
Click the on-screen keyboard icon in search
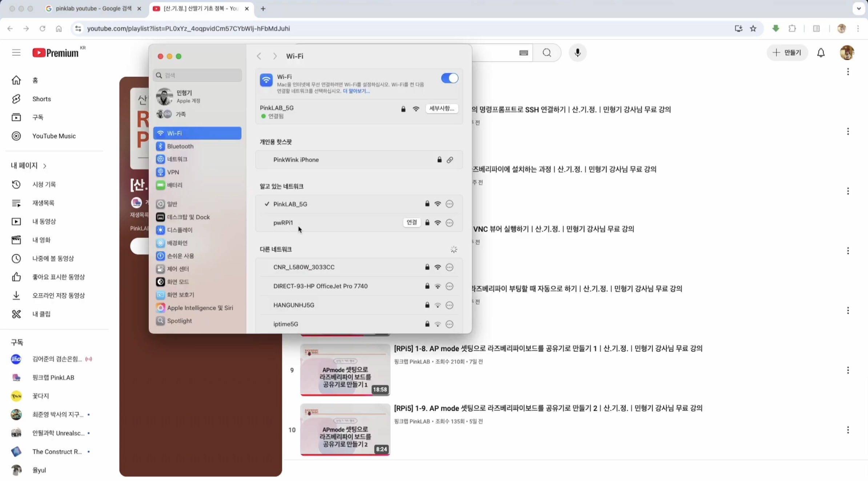pos(523,53)
